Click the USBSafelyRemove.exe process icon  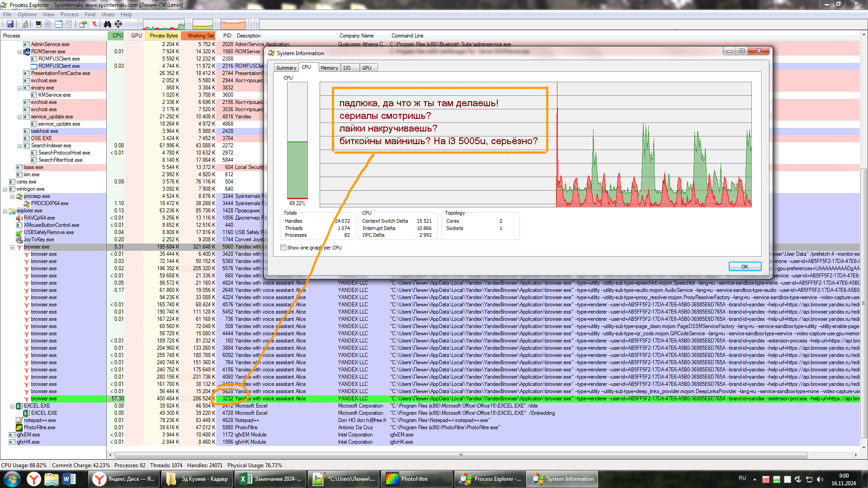pos(19,232)
